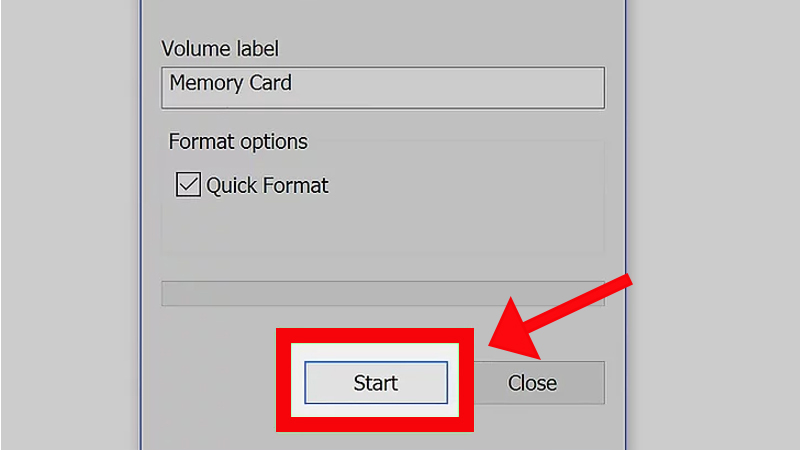Click blank space inside Format options group
Image resolution: width=800 pixels, height=450 pixels.
(400, 225)
